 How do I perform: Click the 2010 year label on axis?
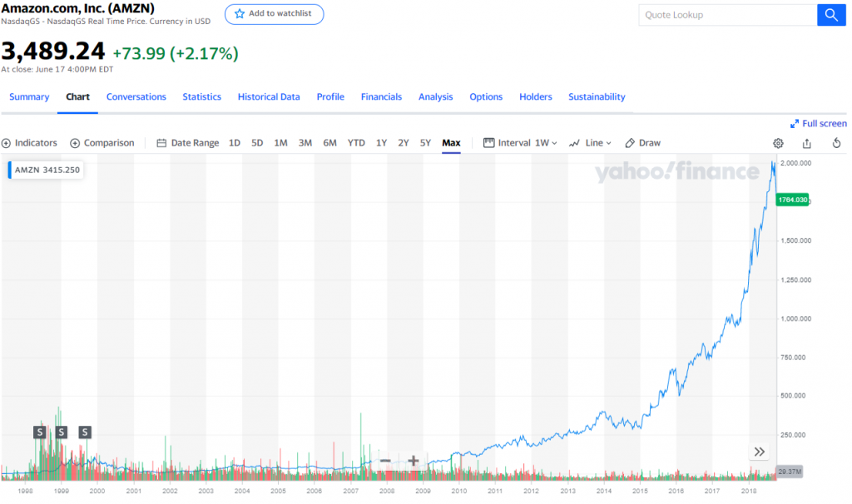tap(459, 491)
